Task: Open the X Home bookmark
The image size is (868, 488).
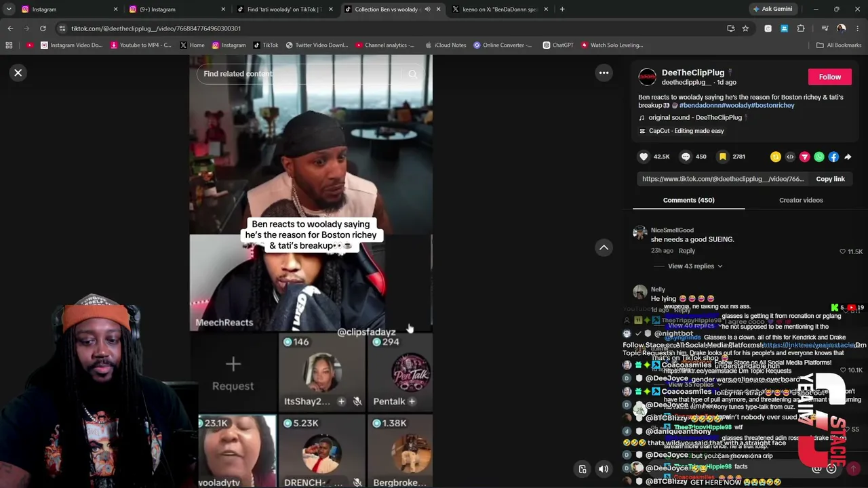Action: point(192,45)
